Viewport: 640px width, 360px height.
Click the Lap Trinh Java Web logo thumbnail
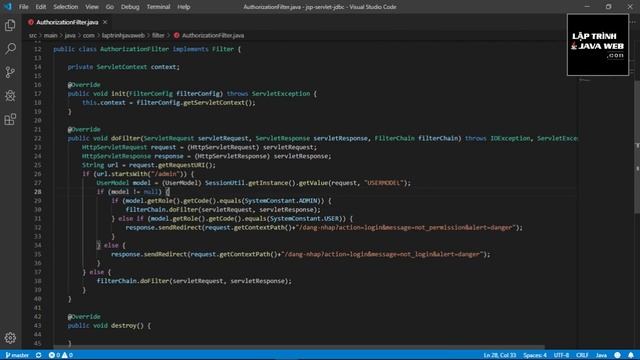point(598,45)
